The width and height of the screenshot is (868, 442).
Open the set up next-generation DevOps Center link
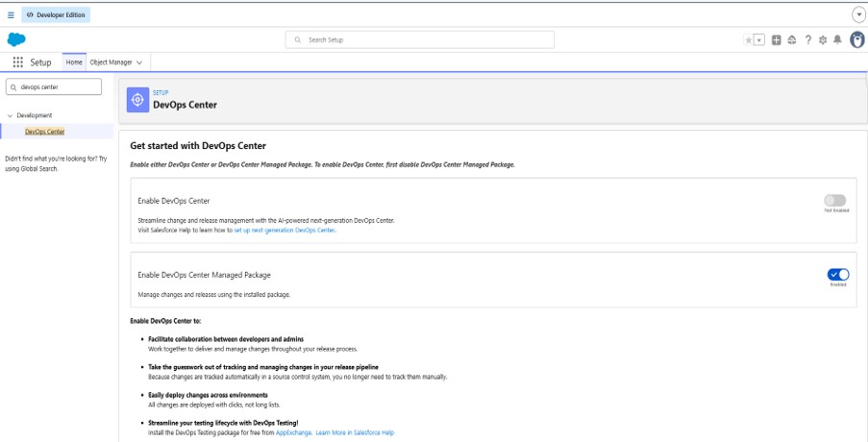pyautogui.click(x=285, y=230)
